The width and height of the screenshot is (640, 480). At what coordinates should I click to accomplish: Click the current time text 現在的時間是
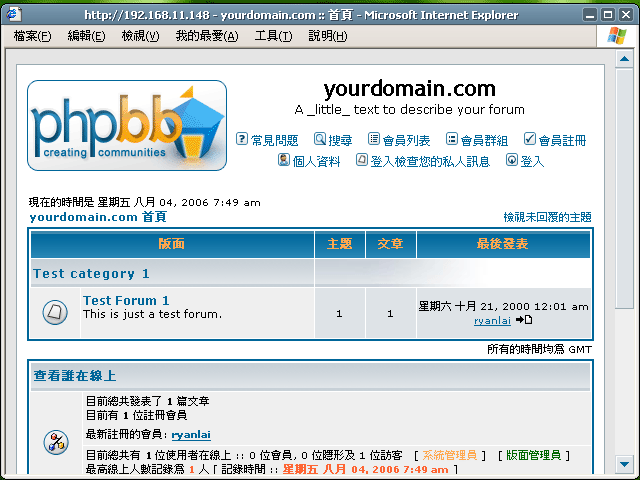(x=144, y=202)
